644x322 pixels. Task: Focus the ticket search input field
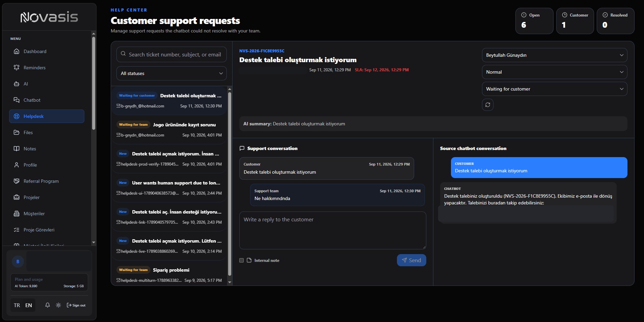click(171, 54)
